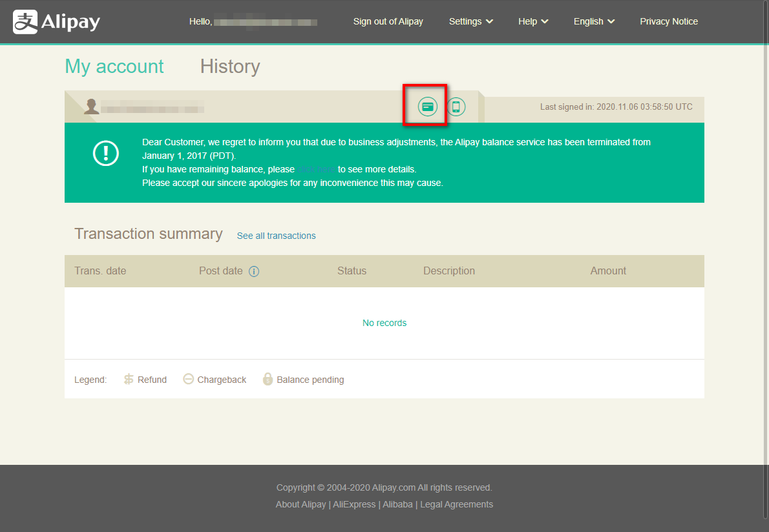Expand the Settings dropdown
Viewport: 769px width, 532px height.
click(471, 21)
